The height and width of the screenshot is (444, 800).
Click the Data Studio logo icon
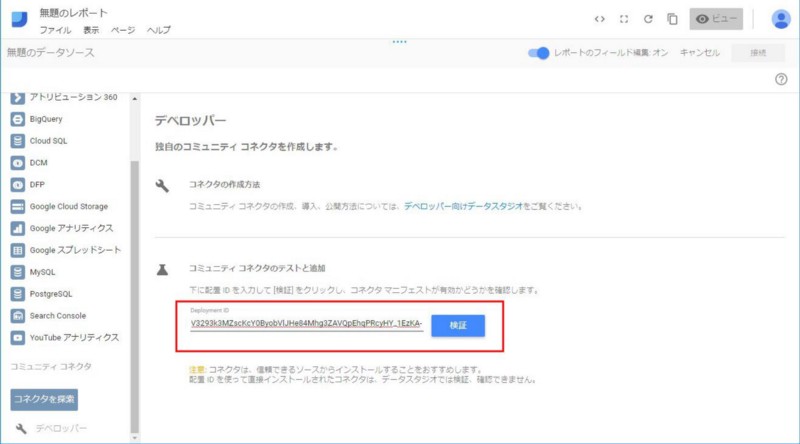19,19
